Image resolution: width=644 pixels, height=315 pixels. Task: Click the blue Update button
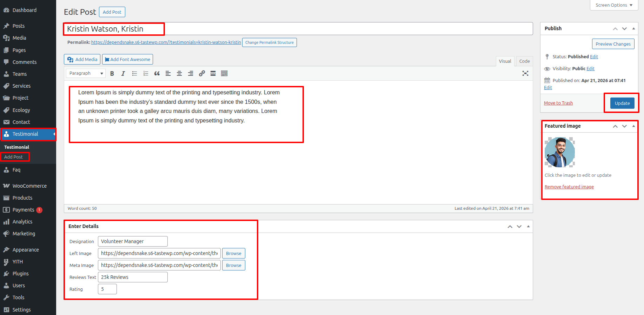622,103
